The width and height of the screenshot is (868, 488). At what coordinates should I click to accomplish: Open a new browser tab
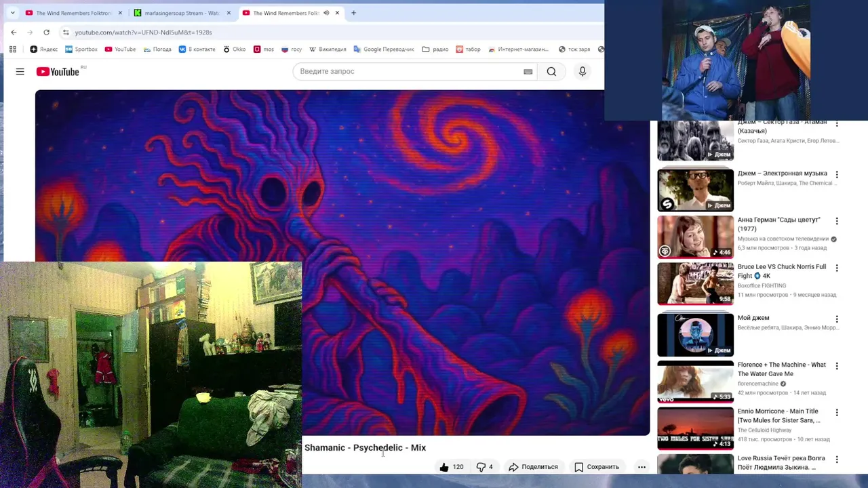click(x=353, y=13)
